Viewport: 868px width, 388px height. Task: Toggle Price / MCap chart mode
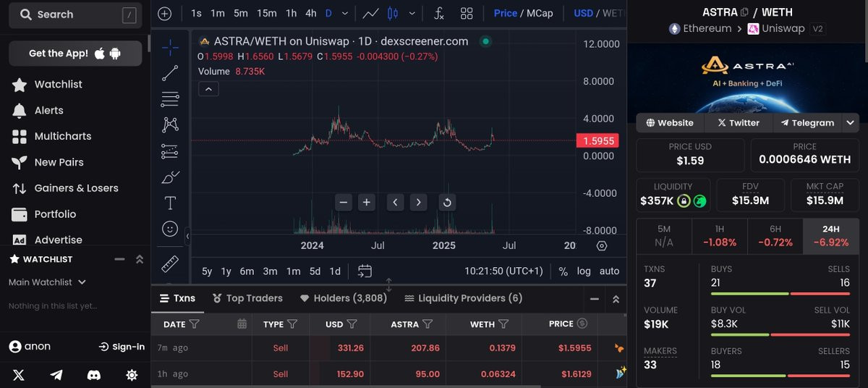click(523, 13)
